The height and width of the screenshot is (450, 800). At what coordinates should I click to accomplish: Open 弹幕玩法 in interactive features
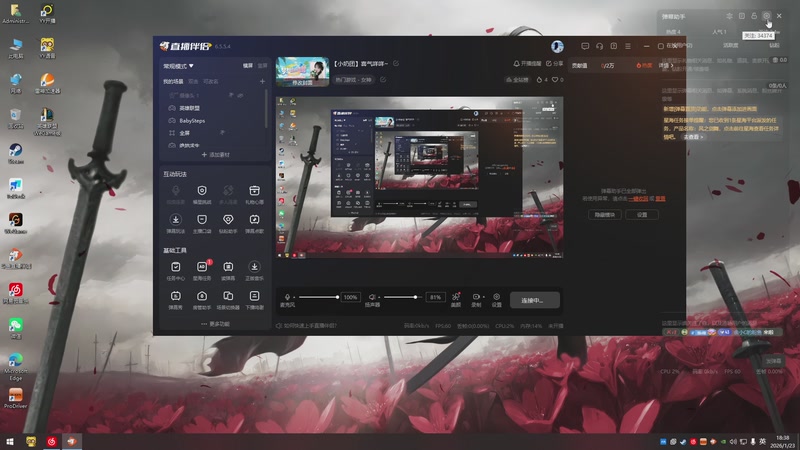pyautogui.click(x=176, y=223)
